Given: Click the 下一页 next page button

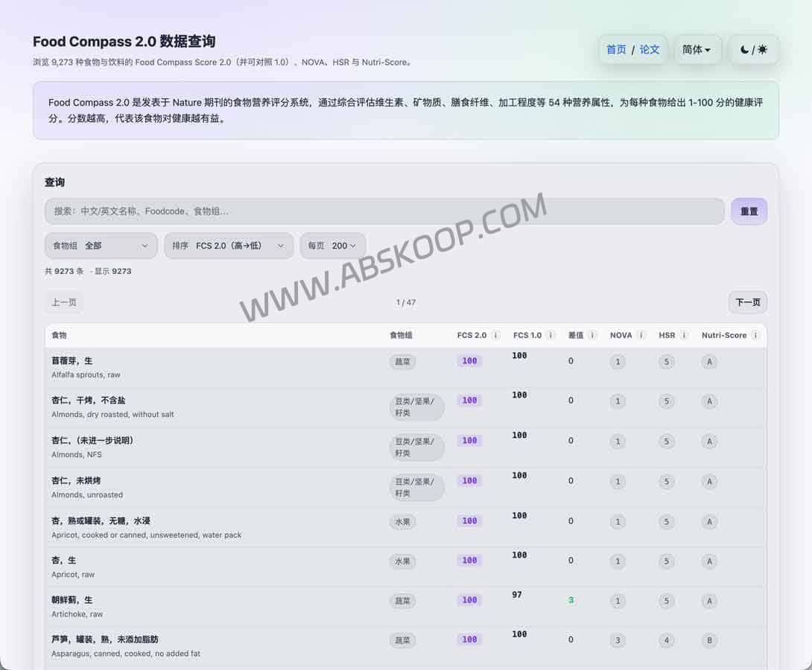Looking at the screenshot, I should (747, 302).
